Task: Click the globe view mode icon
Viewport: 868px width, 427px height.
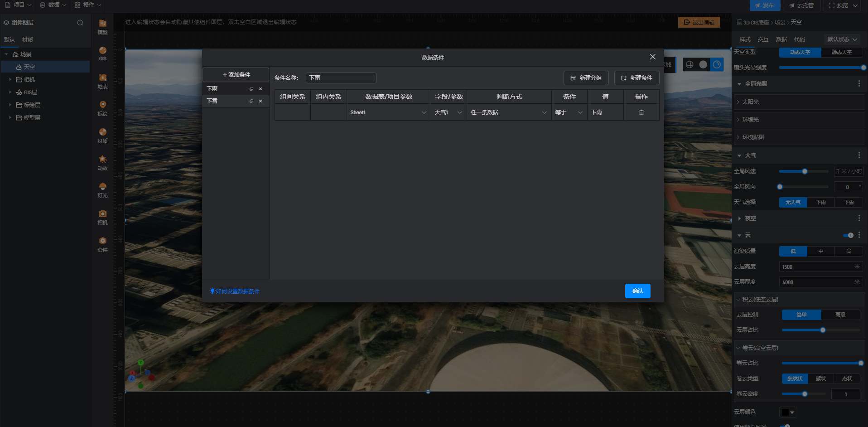Action: [690, 64]
